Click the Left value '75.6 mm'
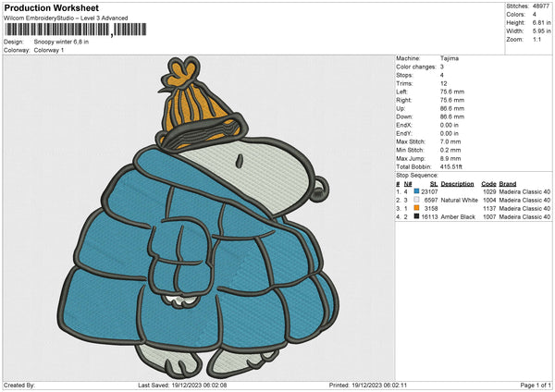The width and height of the screenshot is (555, 392). (x=452, y=92)
